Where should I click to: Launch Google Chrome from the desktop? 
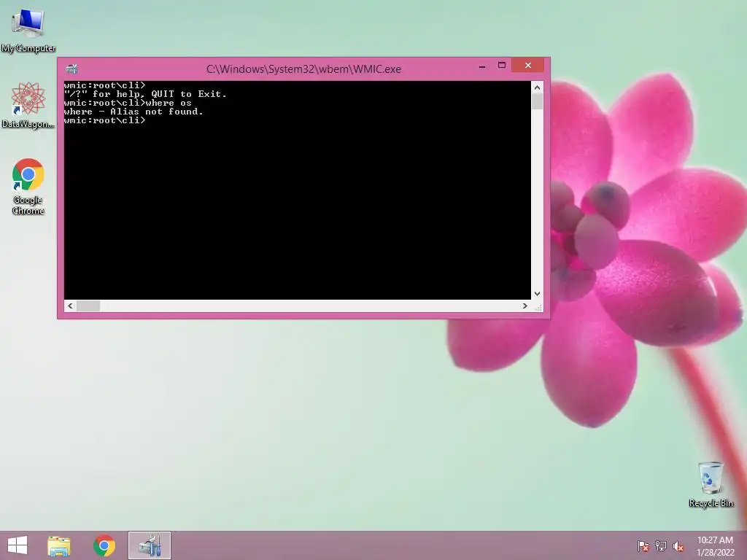coord(28,186)
